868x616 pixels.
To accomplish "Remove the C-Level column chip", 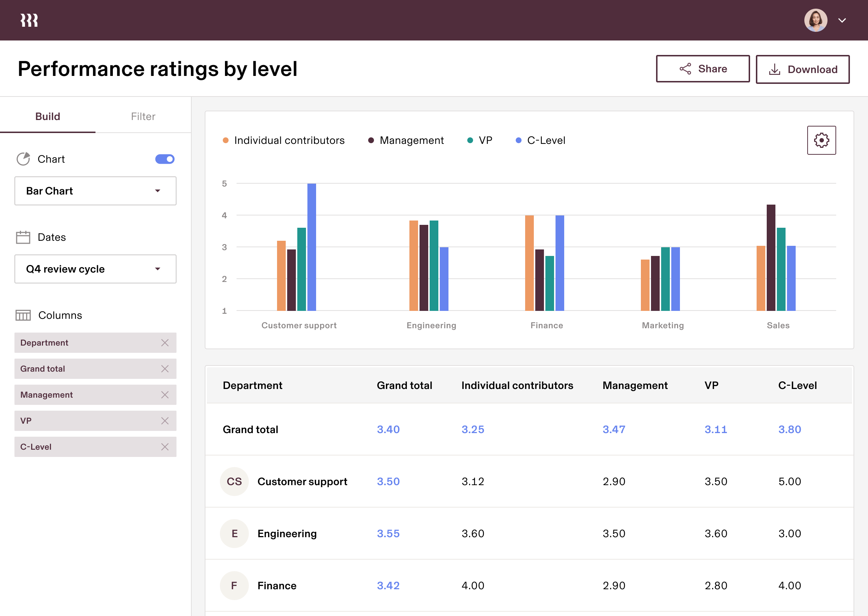I will pyautogui.click(x=165, y=447).
